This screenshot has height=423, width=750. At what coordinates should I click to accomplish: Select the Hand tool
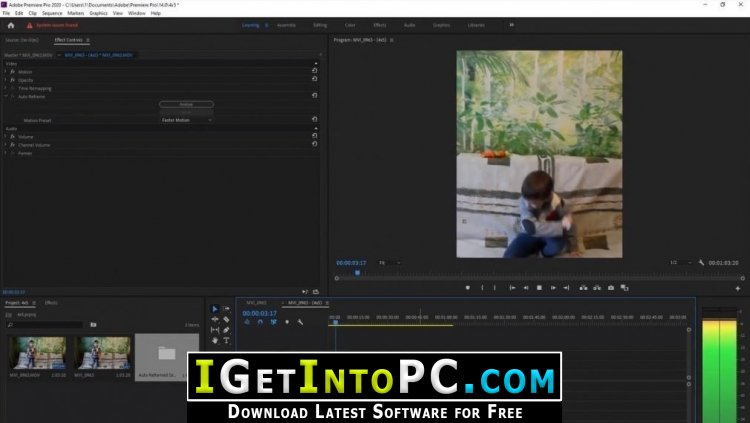point(215,340)
